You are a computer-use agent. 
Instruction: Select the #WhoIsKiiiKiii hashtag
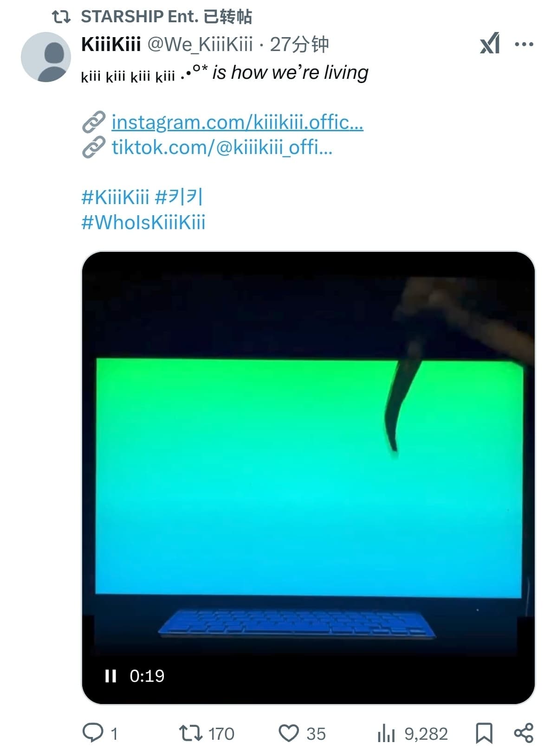pyautogui.click(x=143, y=222)
